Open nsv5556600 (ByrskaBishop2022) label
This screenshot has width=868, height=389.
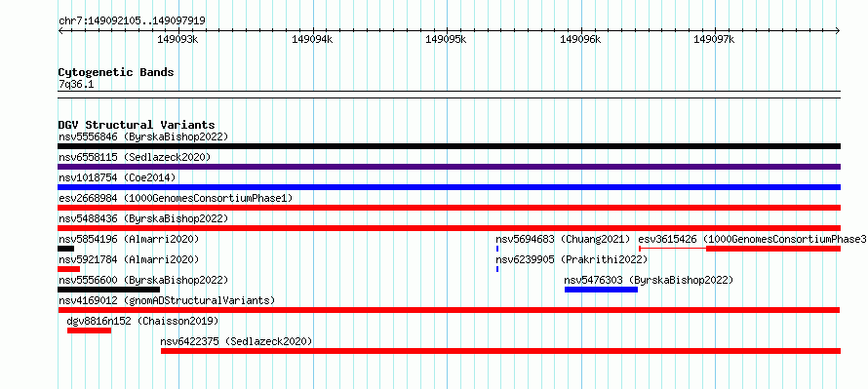(x=142, y=280)
